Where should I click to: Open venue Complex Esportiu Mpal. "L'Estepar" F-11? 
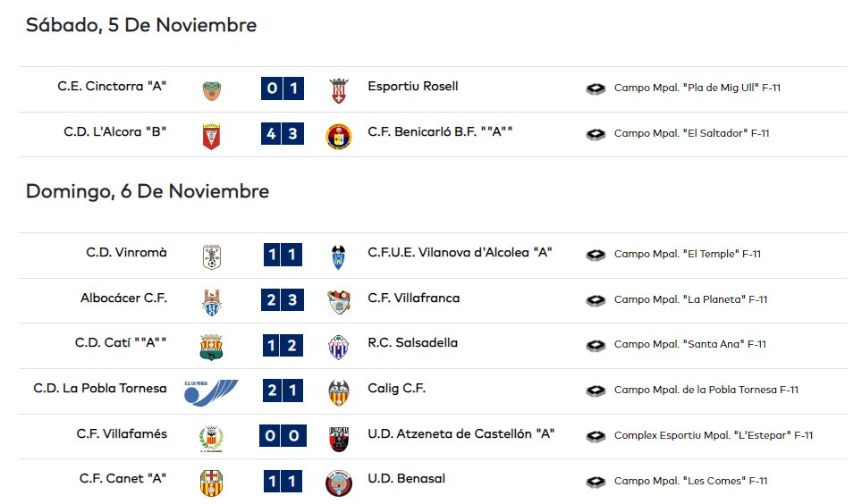click(714, 435)
